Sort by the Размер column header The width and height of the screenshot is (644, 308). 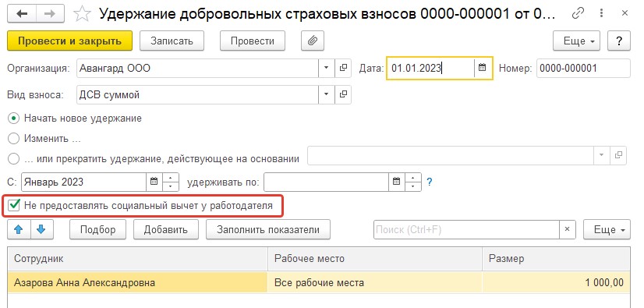[x=556, y=259]
